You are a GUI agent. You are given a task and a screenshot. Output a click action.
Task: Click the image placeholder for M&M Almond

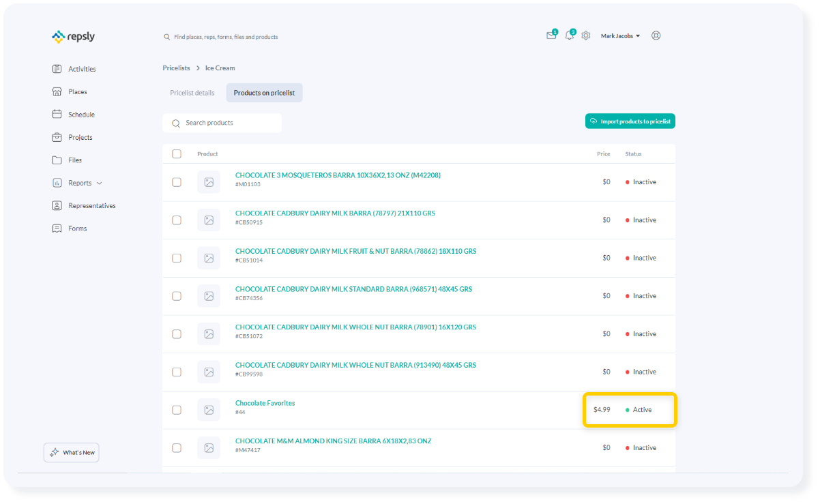(209, 448)
